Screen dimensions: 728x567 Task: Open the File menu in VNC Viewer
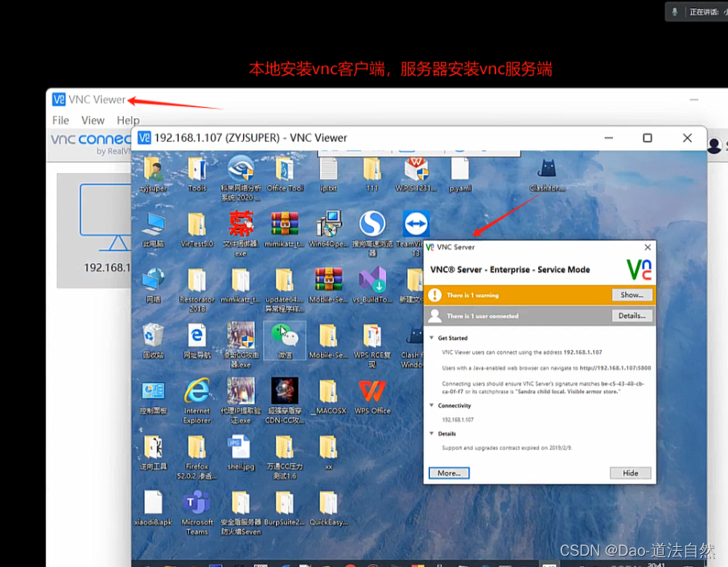pyautogui.click(x=60, y=121)
